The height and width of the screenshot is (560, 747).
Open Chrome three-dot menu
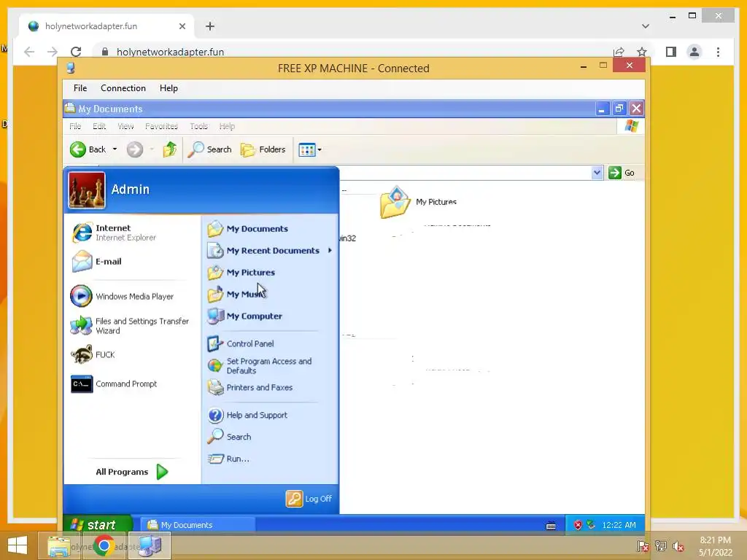click(x=718, y=52)
